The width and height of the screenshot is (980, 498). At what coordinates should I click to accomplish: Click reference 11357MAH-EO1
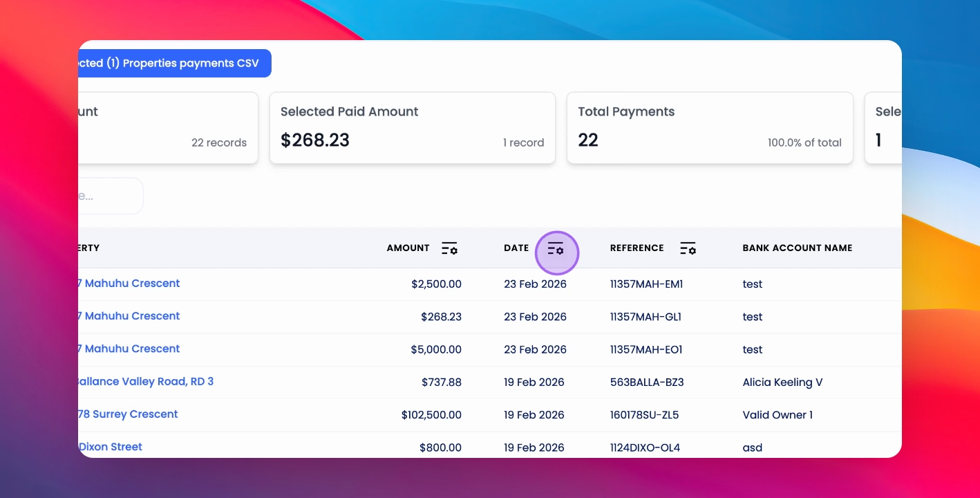646,350
